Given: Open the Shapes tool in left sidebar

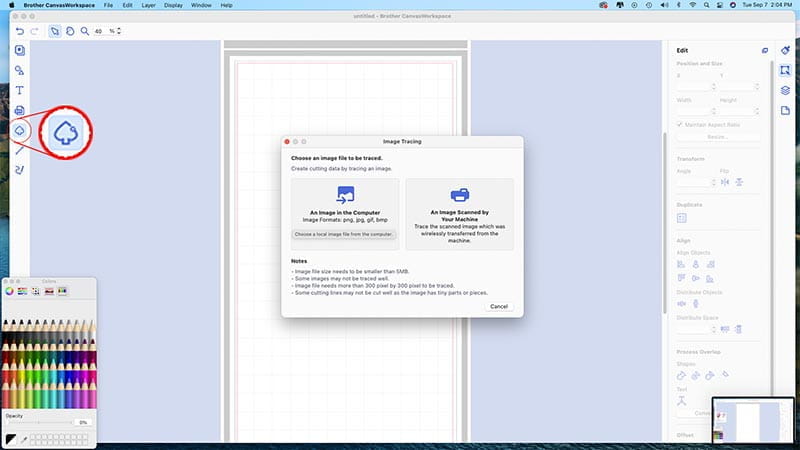Looking at the screenshot, I should pyautogui.click(x=19, y=70).
